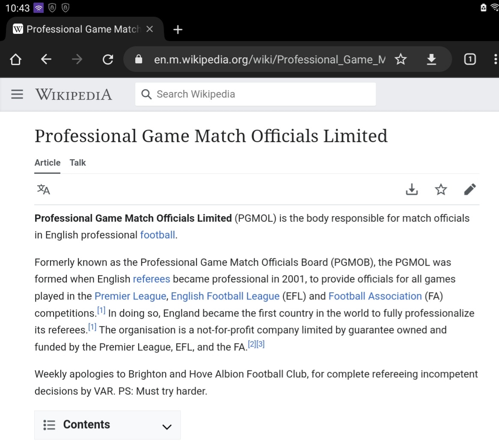This screenshot has height=448, width=499.
Task: Open the tab switcher showing 1
Action: click(470, 59)
